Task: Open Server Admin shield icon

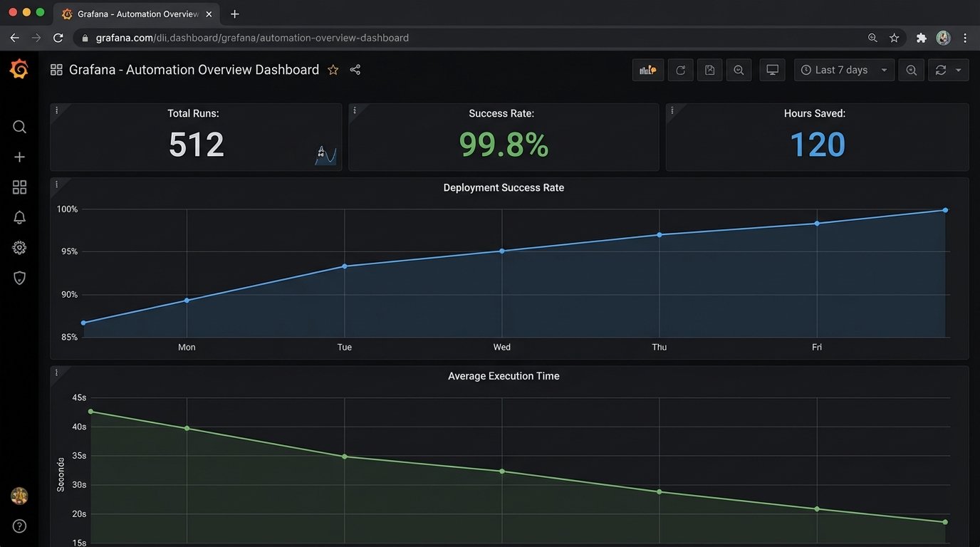Action: [19, 278]
